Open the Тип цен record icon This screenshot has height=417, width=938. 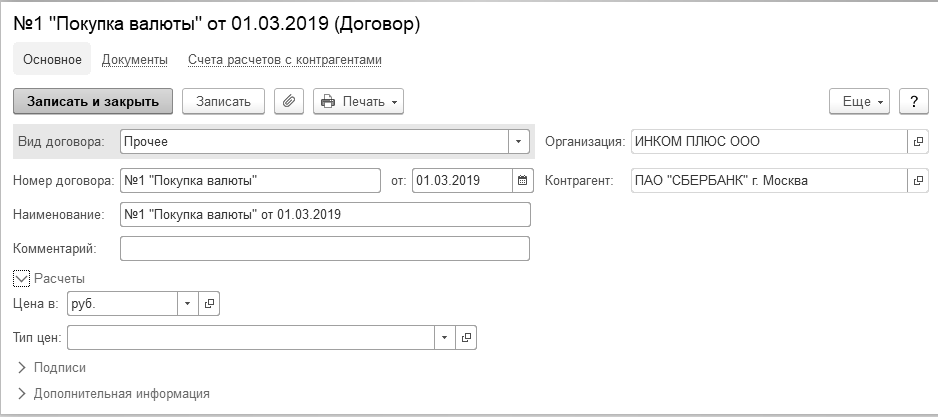(x=466, y=338)
